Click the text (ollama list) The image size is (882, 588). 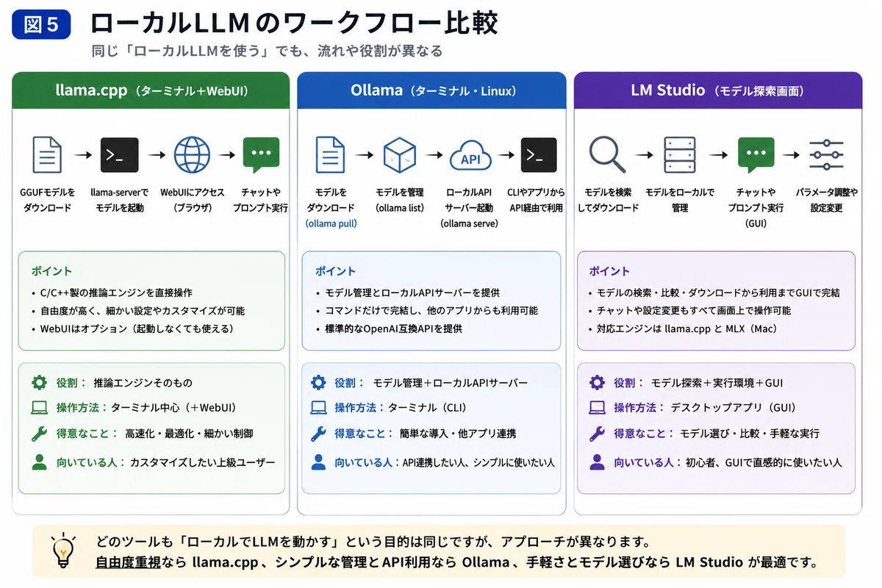click(x=400, y=207)
